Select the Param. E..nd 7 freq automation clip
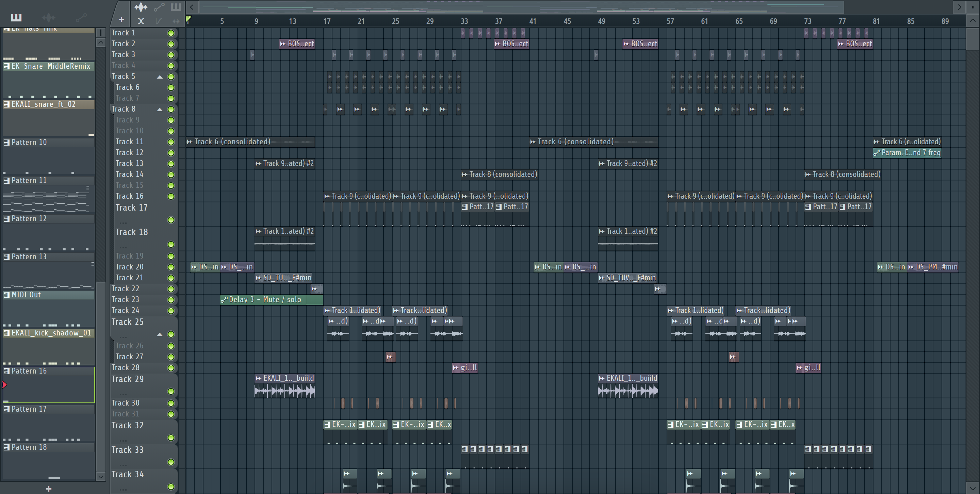The height and width of the screenshot is (494, 980). pos(907,152)
